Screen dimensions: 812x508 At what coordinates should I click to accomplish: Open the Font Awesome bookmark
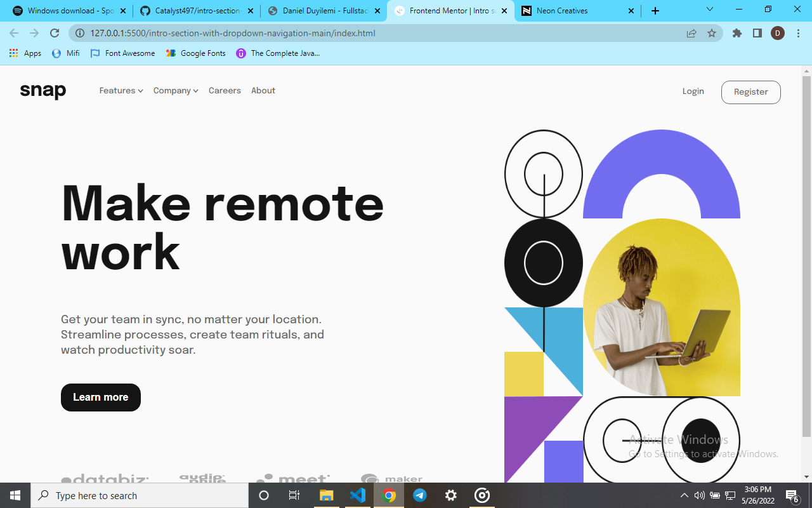click(x=122, y=53)
